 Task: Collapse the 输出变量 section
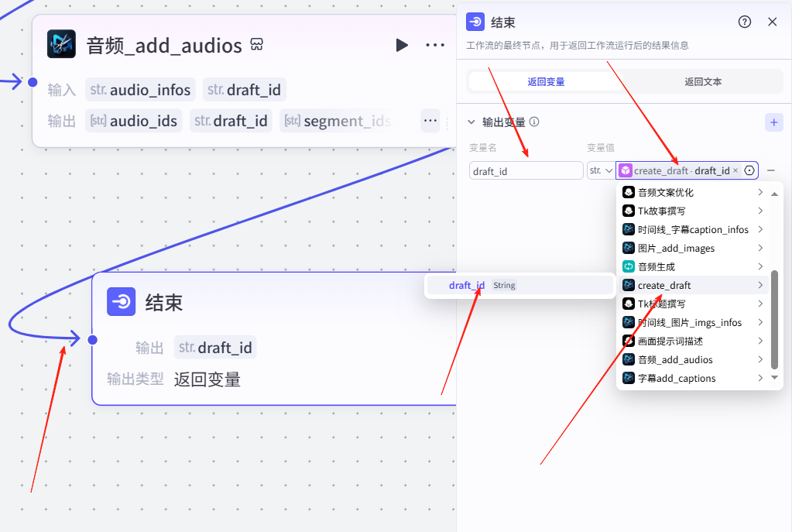pos(471,122)
